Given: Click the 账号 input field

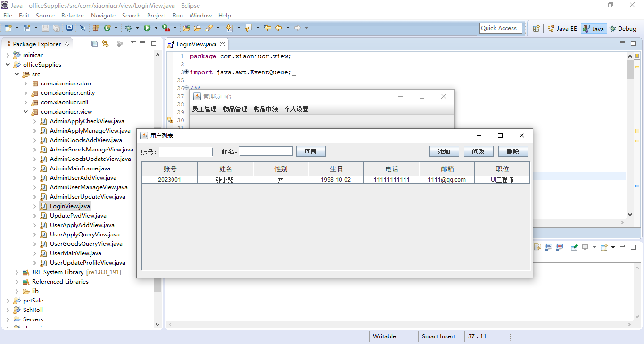Looking at the screenshot, I should [x=186, y=151].
